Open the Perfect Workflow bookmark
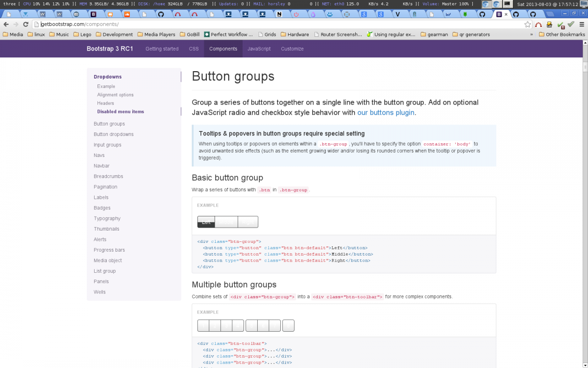 [228, 34]
